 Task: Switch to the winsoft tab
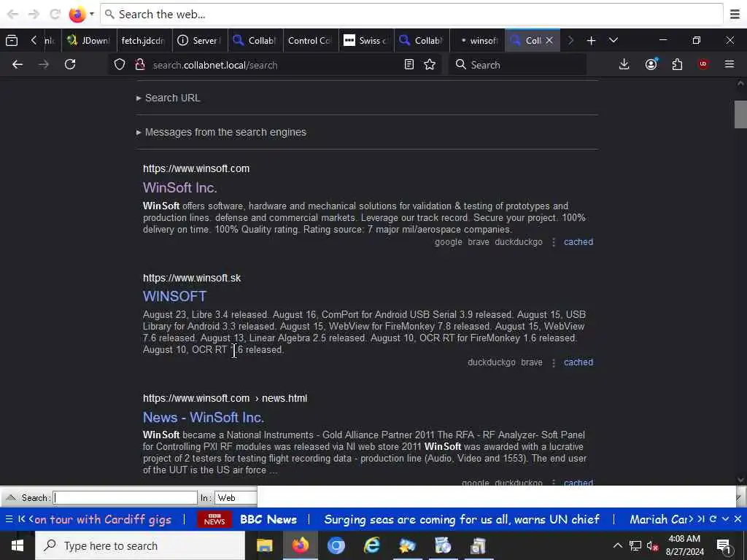tap(476, 41)
